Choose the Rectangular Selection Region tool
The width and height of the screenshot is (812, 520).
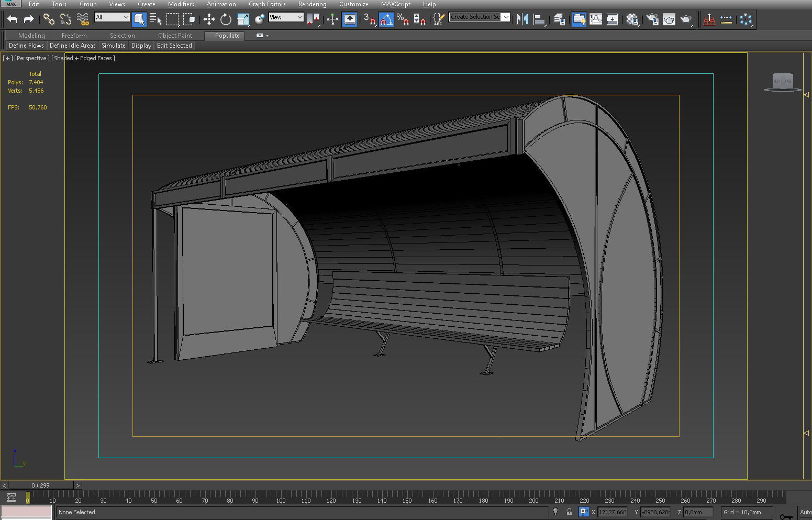(172, 19)
